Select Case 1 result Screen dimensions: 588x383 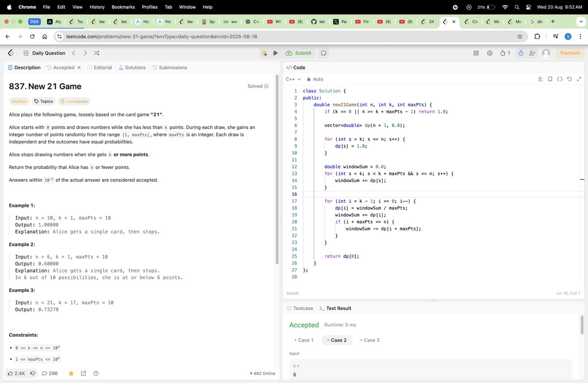304,340
